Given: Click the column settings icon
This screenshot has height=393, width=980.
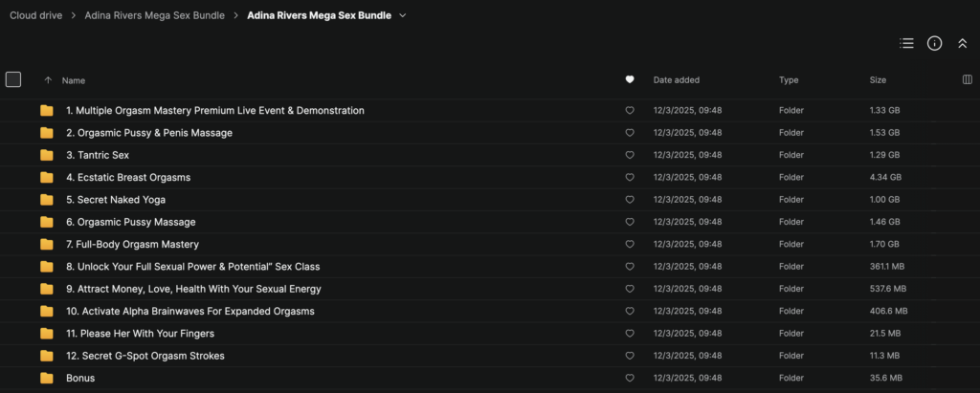Looking at the screenshot, I should 967,80.
